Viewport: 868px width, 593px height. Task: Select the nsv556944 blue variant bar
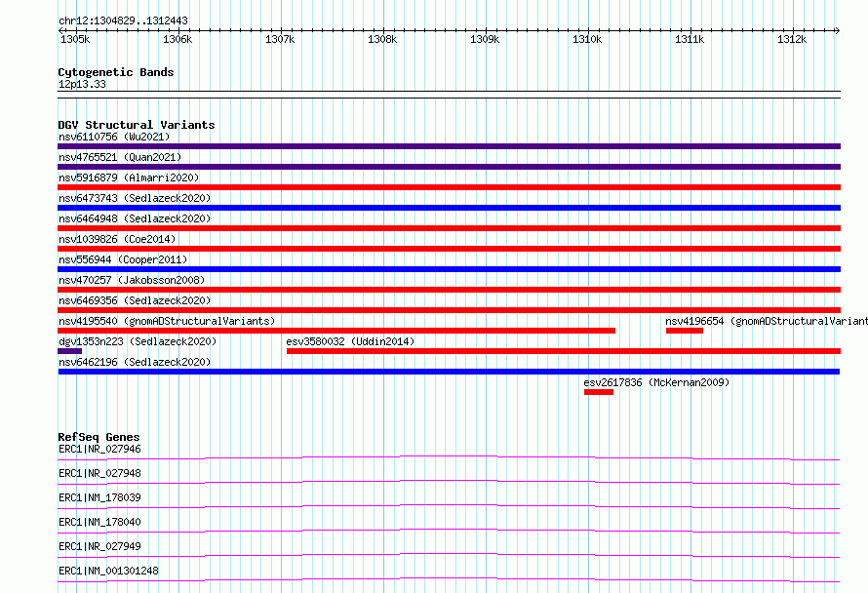tap(449, 269)
